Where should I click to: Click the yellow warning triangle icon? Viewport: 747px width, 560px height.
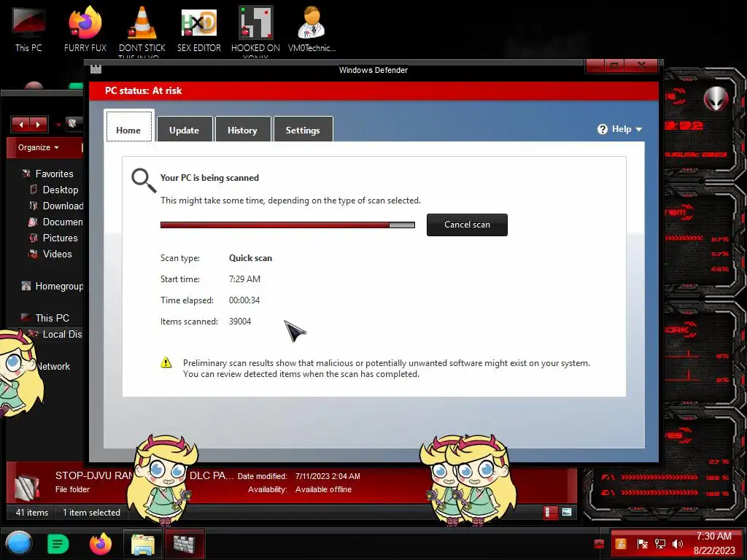coord(166,363)
